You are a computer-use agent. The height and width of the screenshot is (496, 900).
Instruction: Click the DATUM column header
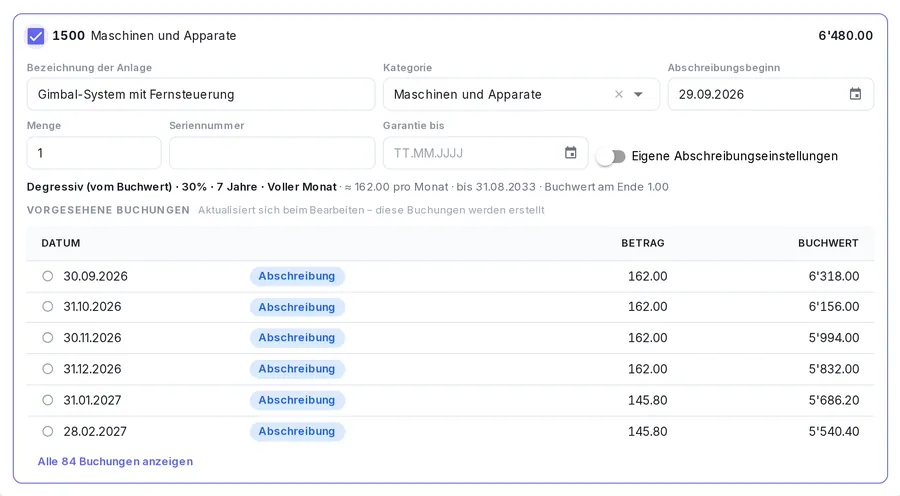[61, 243]
